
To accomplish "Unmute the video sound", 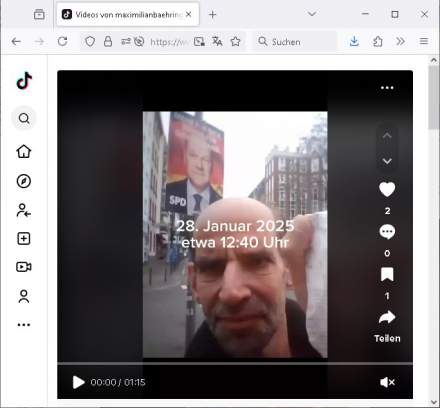I will (387, 382).
